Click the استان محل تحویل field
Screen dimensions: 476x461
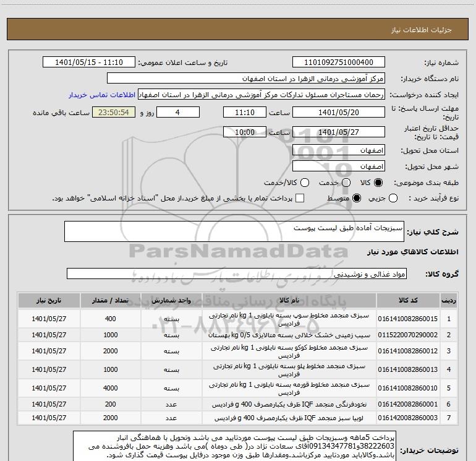click(x=339, y=150)
